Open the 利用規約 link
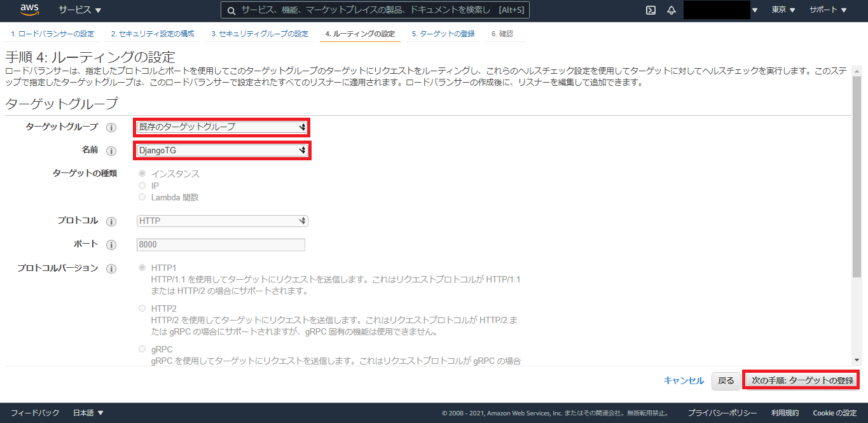The width and height of the screenshot is (868, 423). point(785,413)
